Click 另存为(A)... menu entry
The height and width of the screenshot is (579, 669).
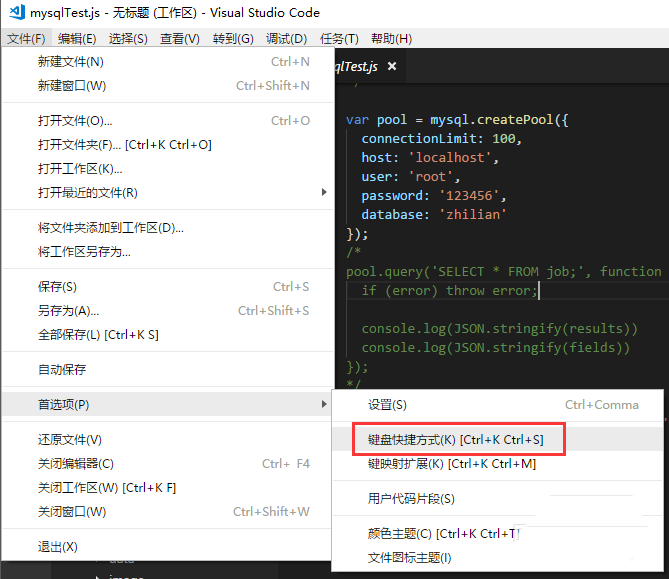tap(168, 311)
